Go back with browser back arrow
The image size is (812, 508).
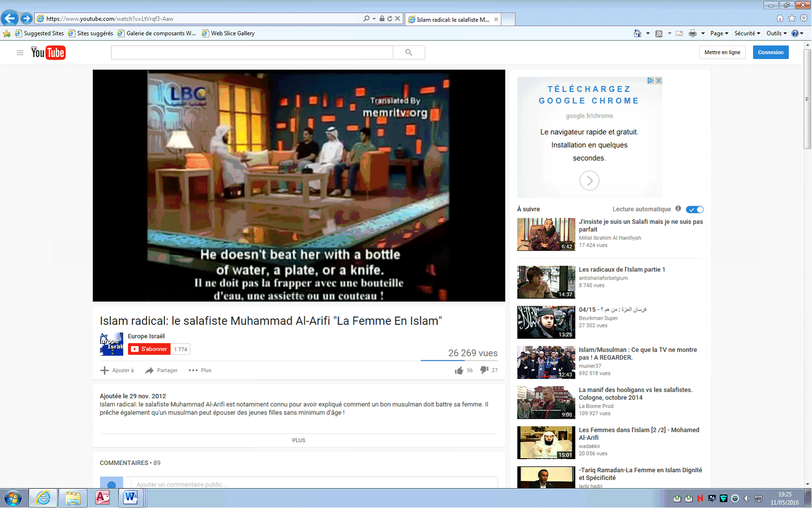[10, 18]
